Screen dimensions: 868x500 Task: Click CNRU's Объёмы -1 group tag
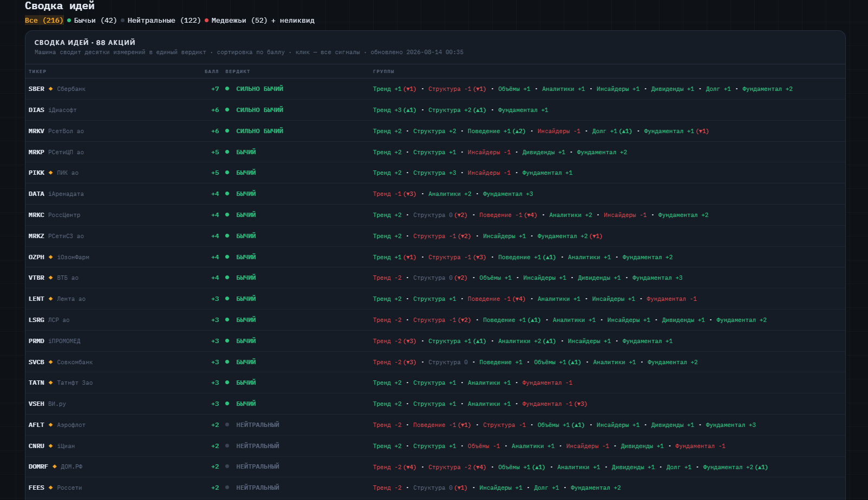(484, 446)
